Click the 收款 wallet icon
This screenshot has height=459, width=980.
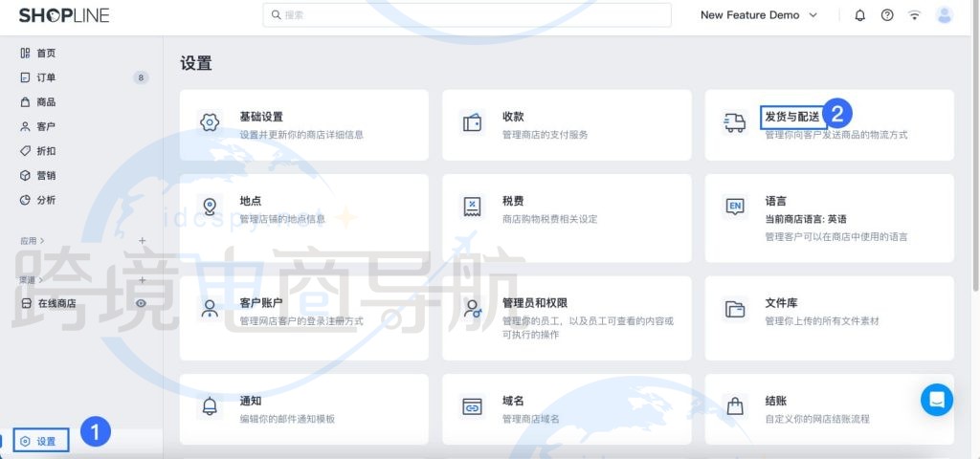(472, 122)
